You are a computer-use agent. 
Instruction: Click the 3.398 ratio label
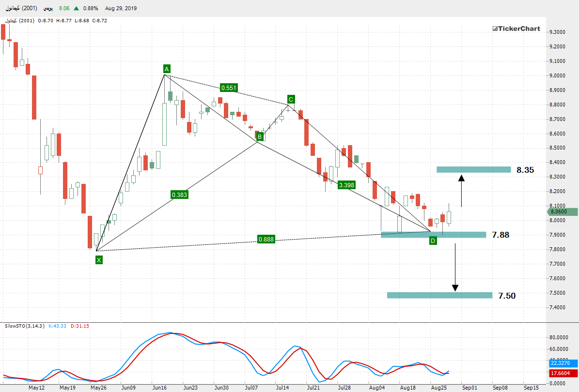click(x=346, y=185)
